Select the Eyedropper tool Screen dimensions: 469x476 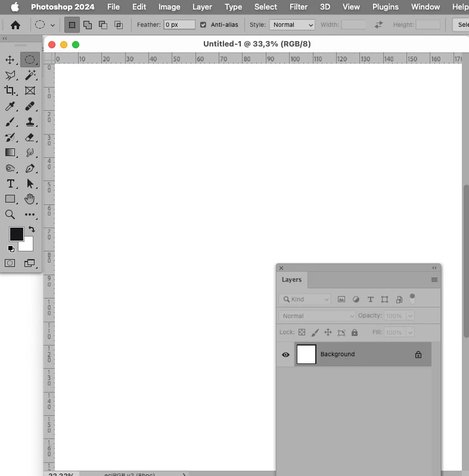[x=10, y=106]
